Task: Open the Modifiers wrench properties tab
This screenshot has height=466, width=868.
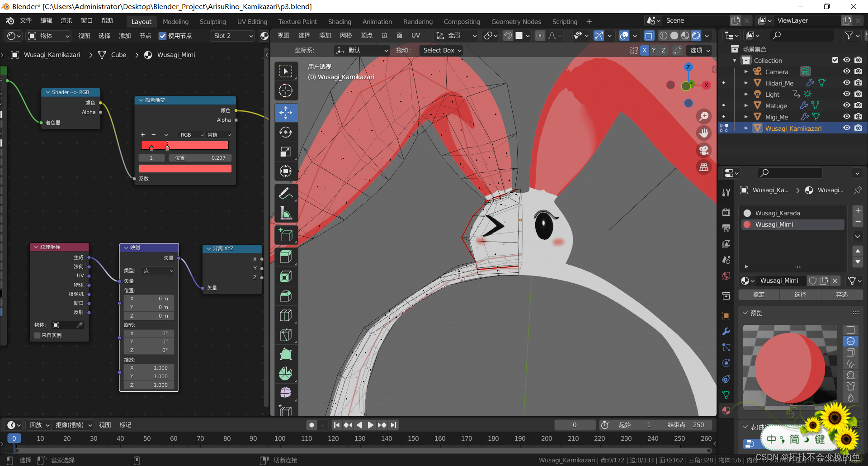Action: point(726,331)
